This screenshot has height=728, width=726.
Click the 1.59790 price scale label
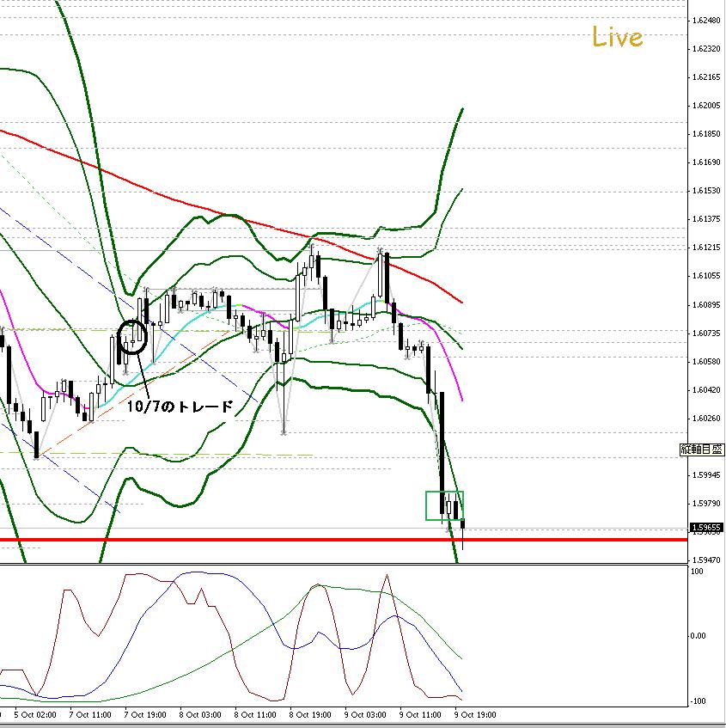(x=706, y=504)
